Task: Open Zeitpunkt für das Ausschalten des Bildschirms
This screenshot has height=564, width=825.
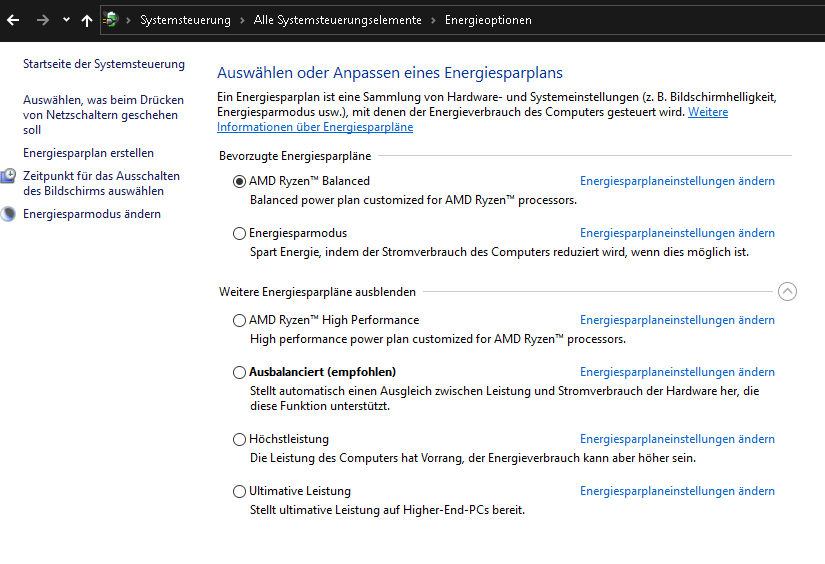Action: (101, 183)
